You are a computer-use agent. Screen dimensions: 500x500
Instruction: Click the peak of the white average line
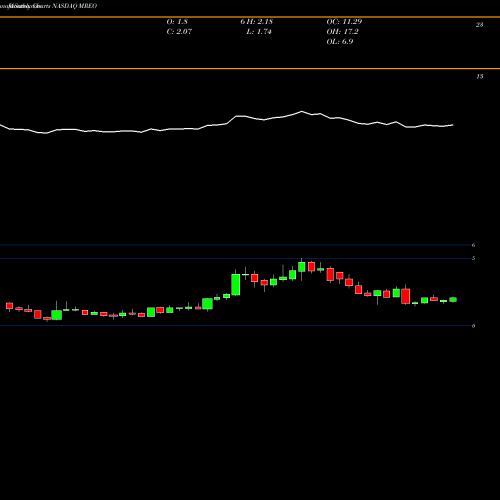pos(302,111)
